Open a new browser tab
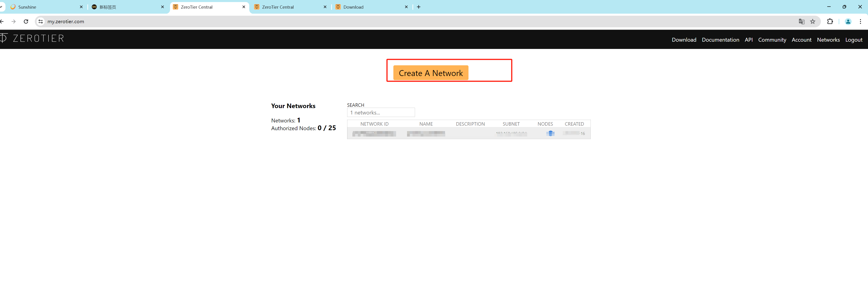868x302 pixels. coord(418,7)
